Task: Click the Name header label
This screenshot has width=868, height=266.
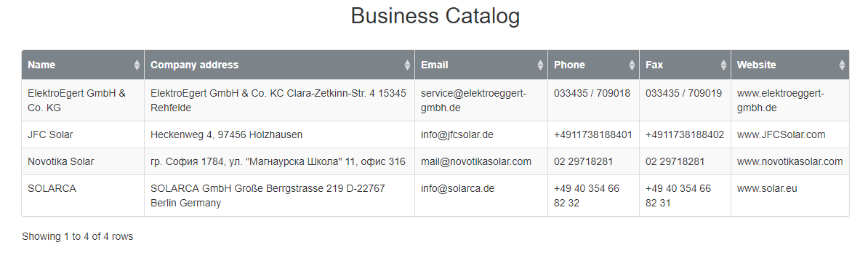Action: coord(41,65)
